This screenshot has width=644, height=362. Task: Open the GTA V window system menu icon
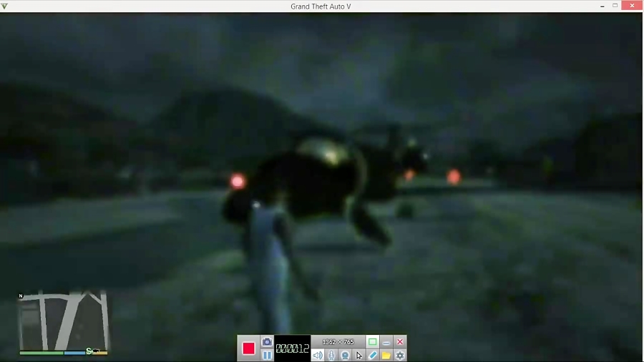(x=6, y=6)
